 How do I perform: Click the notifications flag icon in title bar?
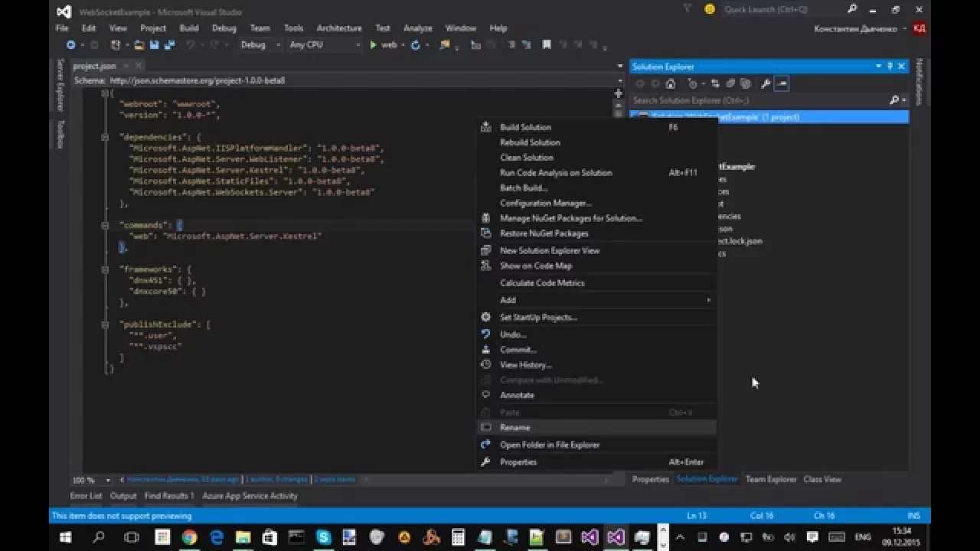(x=686, y=9)
